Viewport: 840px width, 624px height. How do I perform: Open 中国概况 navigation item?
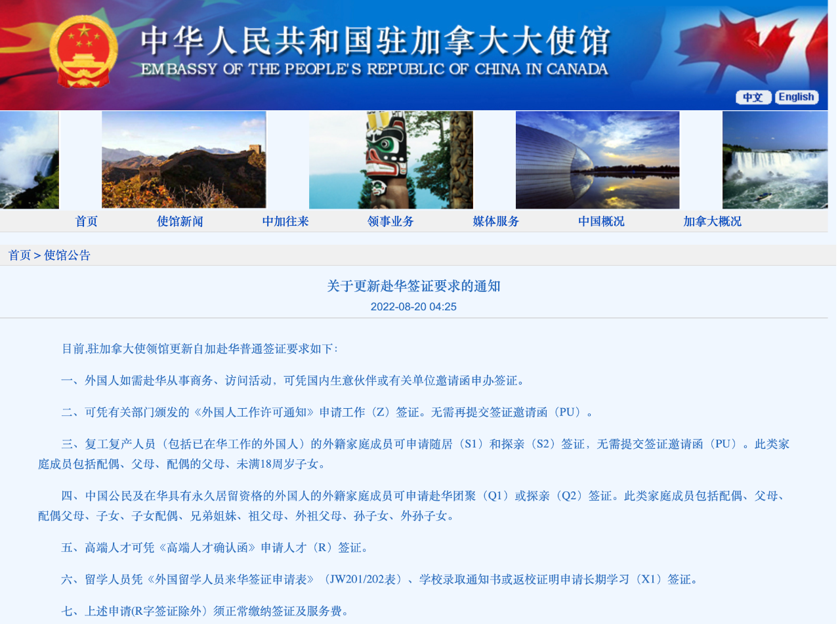(601, 221)
